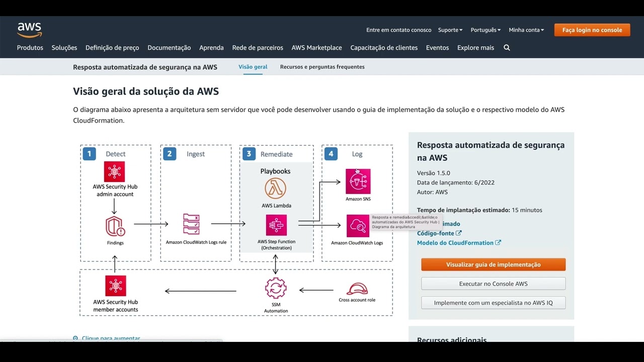Viewport: 644px width, 362px height.
Task: Click the Autor: AWS text
Action: point(432,192)
